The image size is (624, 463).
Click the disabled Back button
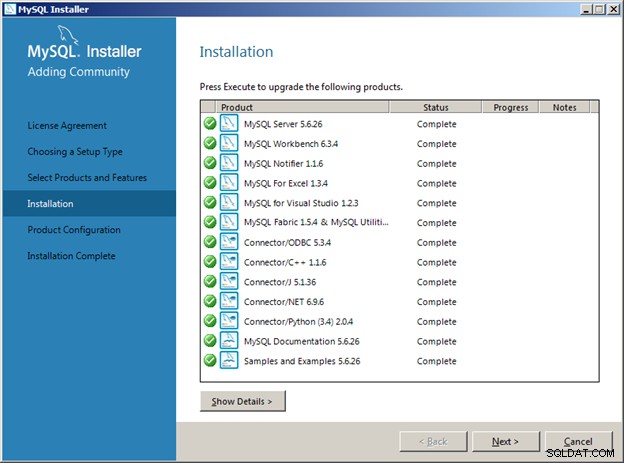[433, 441]
